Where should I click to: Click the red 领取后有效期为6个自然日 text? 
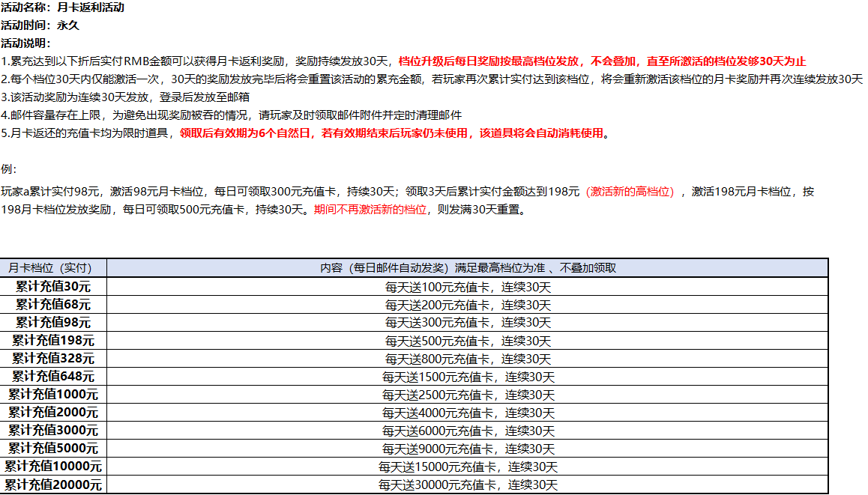pos(249,133)
